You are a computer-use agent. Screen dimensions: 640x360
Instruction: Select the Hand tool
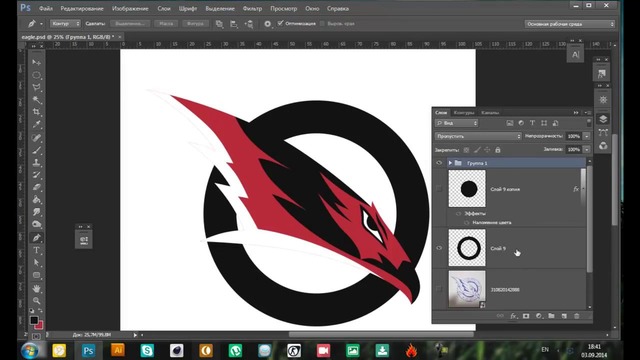[x=36, y=289]
